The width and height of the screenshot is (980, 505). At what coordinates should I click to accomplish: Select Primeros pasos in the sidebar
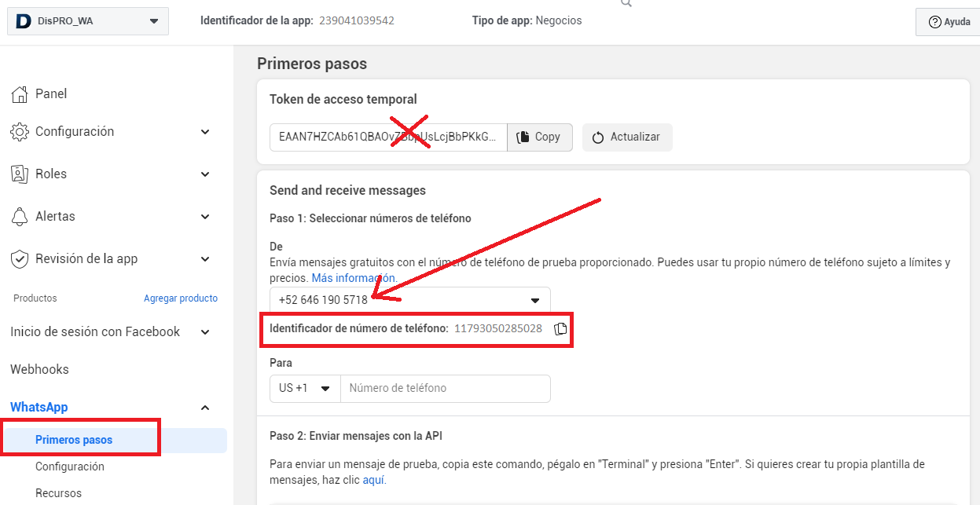click(74, 440)
